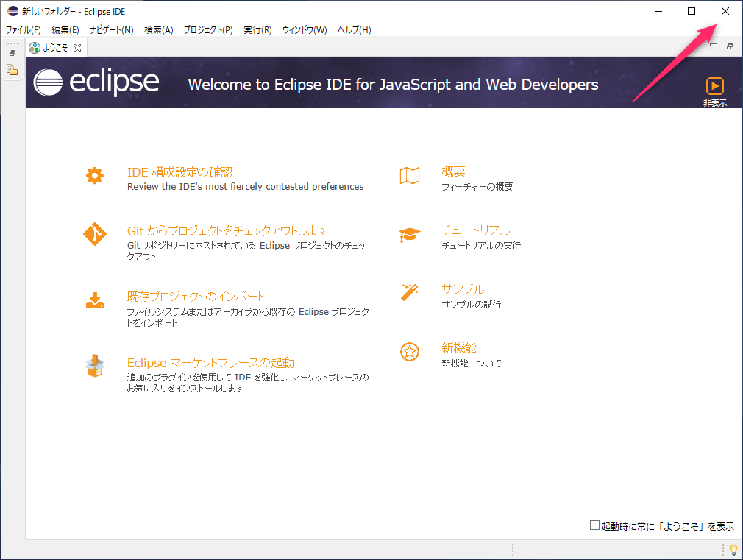Click 既存プロジェクトのインポート link
The width and height of the screenshot is (743, 560).
pyautogui.click(x=196, y=297)
